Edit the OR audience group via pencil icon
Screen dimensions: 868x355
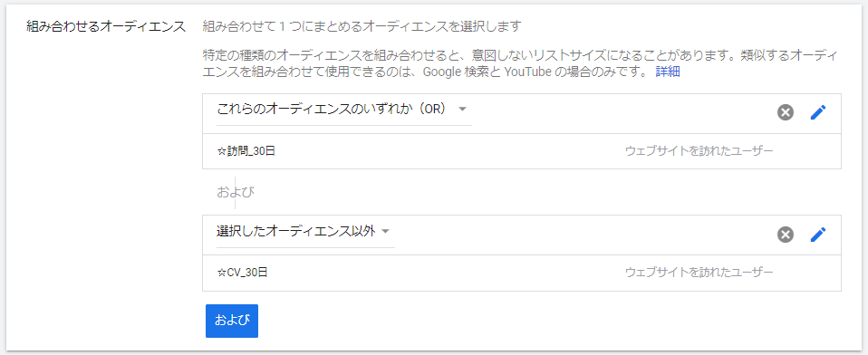point(817,113)
